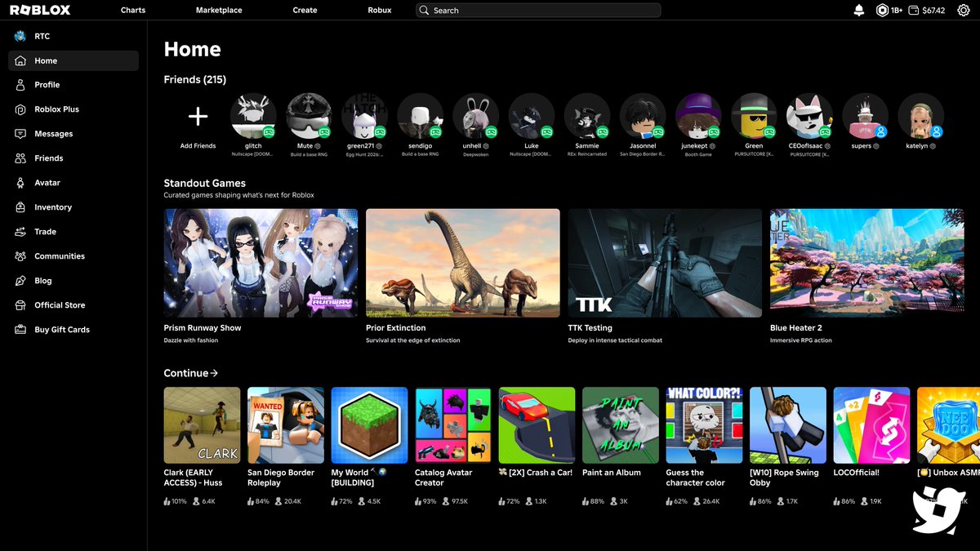Open the Create tab in the header
The image size is (980, 551).
305,11
